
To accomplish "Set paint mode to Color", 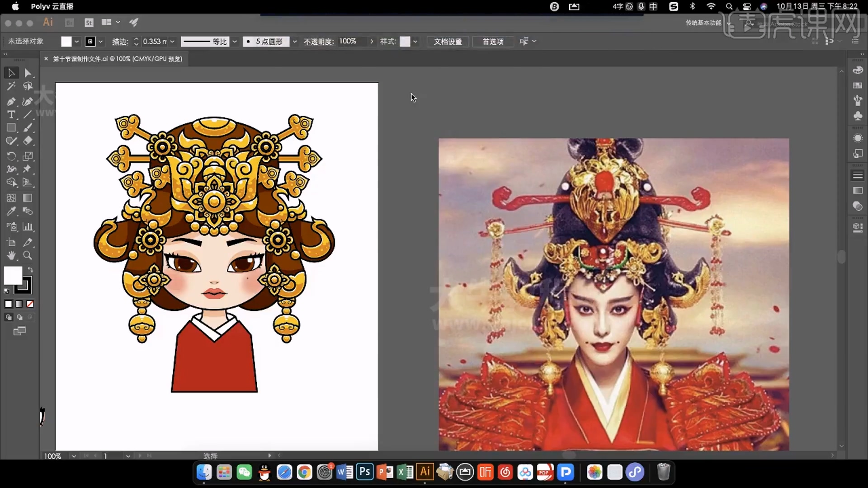I will click(9, 304).
